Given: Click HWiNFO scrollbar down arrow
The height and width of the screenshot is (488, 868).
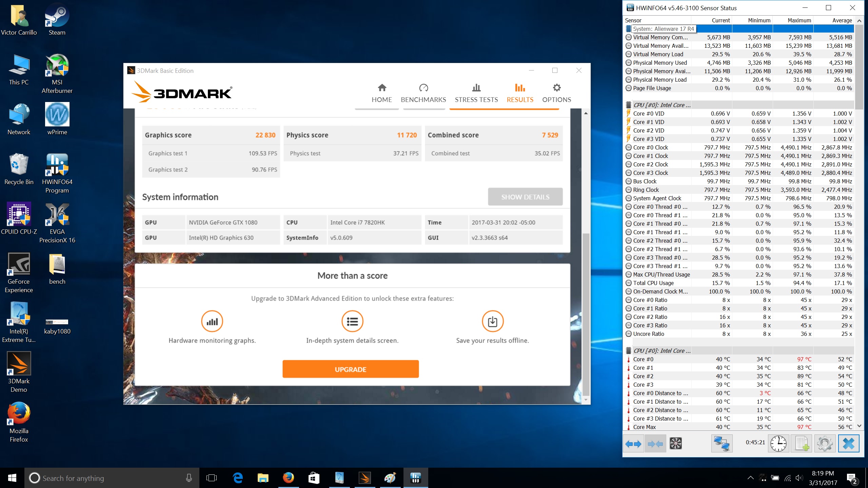Looking at the screenshot, I should (x=859, y=426).
